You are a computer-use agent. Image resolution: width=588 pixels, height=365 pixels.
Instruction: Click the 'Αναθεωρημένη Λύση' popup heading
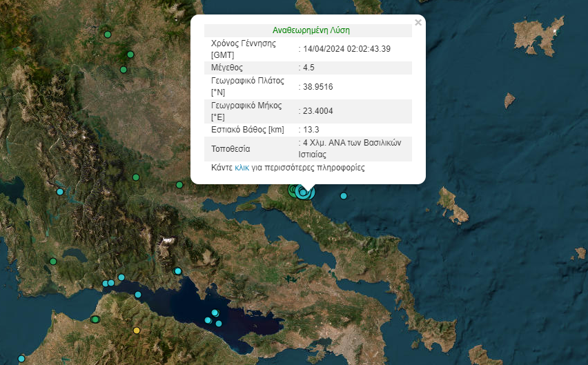311,30
